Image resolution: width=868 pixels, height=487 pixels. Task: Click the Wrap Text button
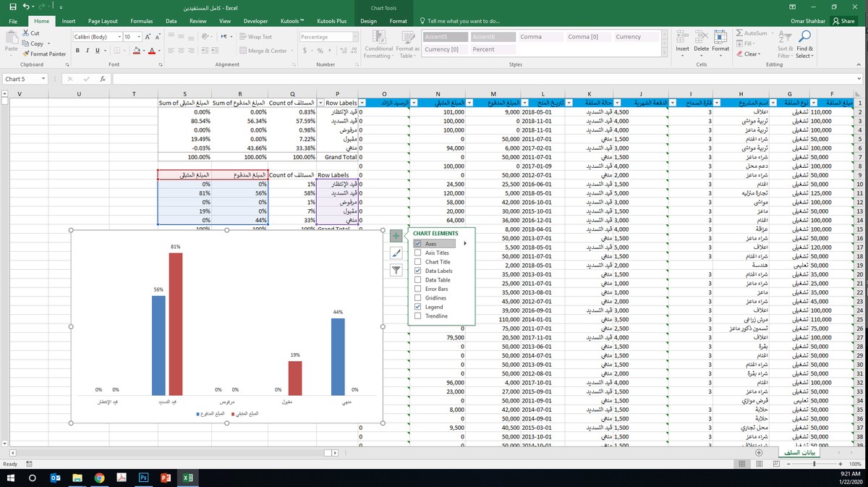click(x=255, y=36)
